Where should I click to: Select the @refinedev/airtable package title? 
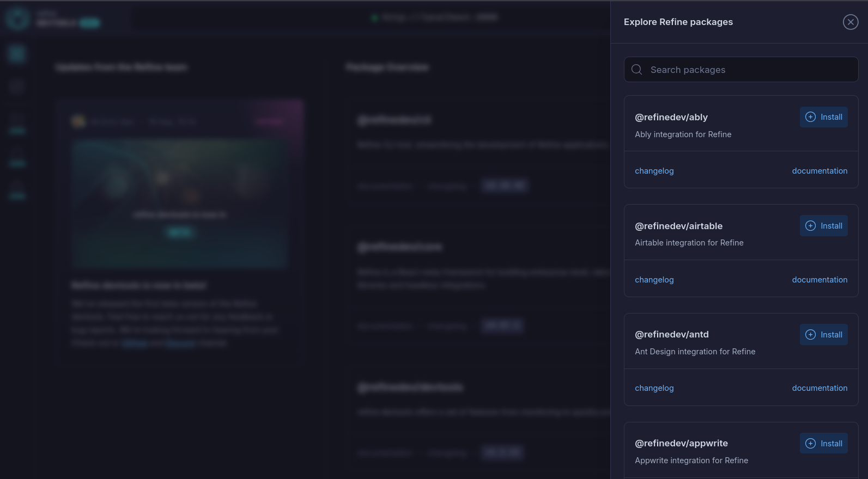coord(679,226)
